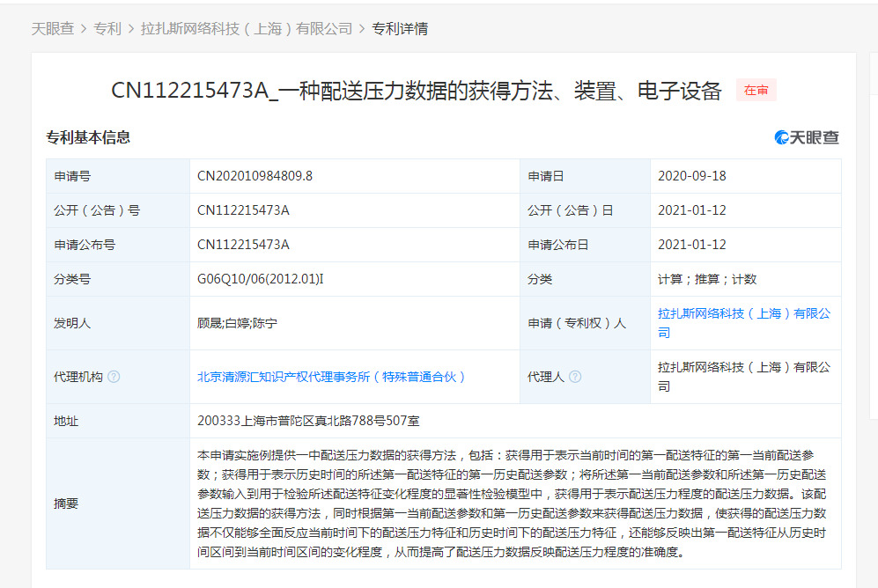Open the applicant link 拉扎斯网络科技（上海）有限公司

coord(744,323)
